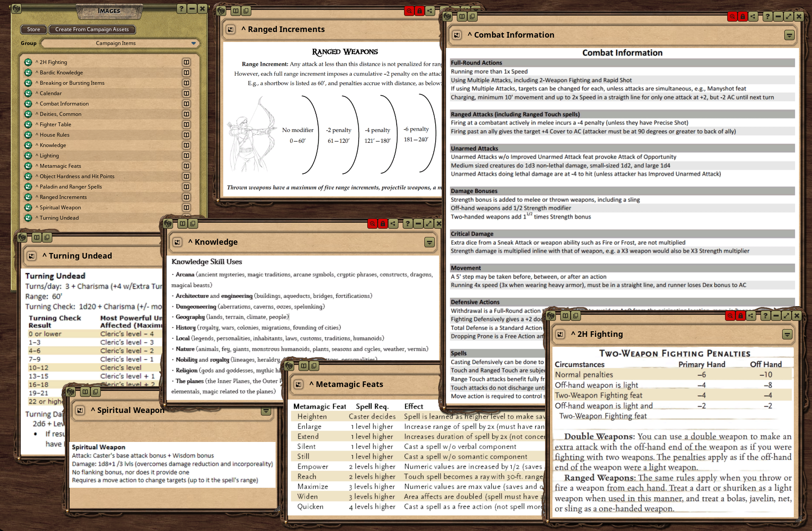Click the share icon on Combat Information window
This screenshot has height=531, width=812.
click(x=753, y=16)
